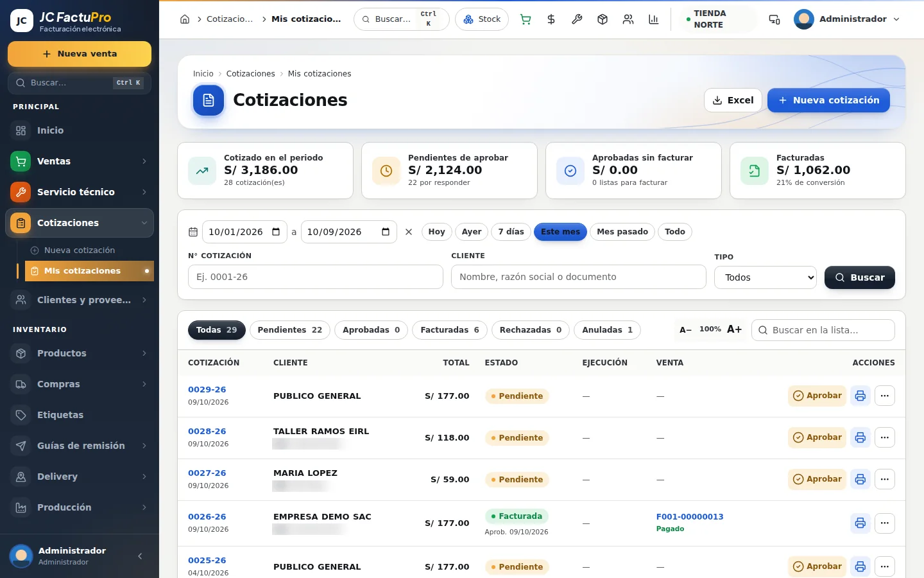Print quotation 0028-26
Image resolution: width=924 pixels, height=578 pixels.
(860, 437)
